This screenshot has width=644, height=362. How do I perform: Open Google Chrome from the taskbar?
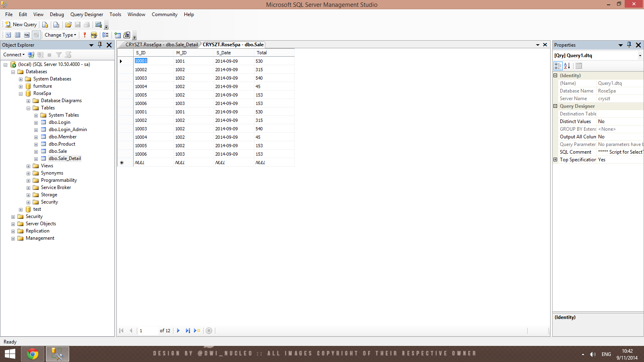click(33, 354)
